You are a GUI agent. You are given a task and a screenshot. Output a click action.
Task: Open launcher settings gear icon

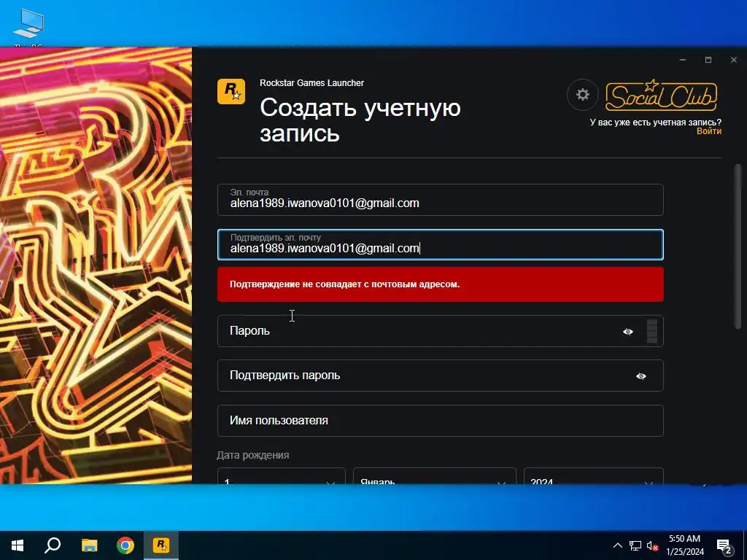coord(582,94)
